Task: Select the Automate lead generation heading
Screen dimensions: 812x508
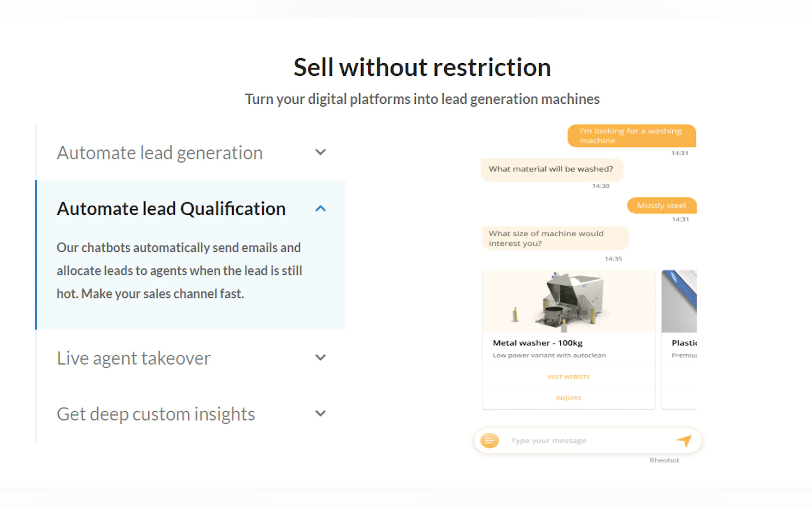Action: pyautogui.click(x=160, y=153)
